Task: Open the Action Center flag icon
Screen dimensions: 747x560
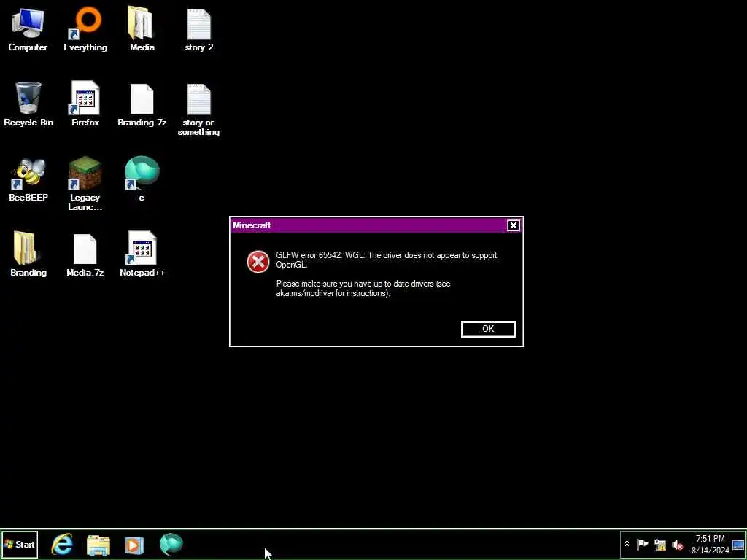Action: 642,544
